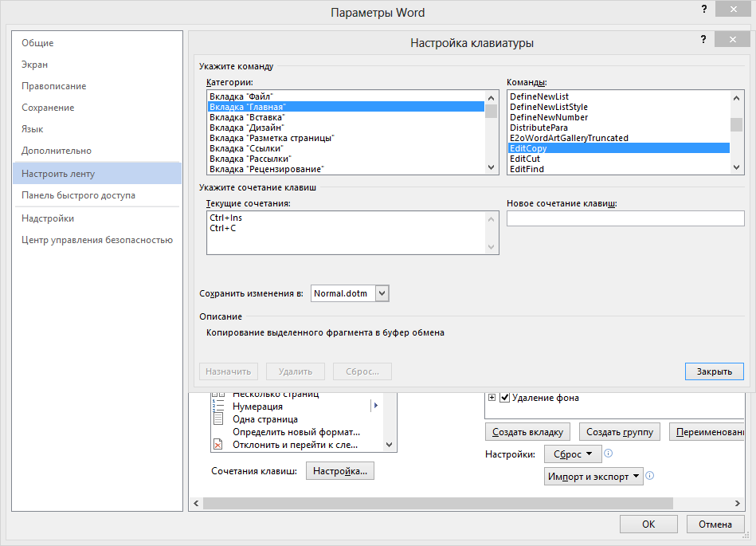
Task: Select Вкладка "Рецензирование" category
Action: pyautogui.click(x=346, y=169)
